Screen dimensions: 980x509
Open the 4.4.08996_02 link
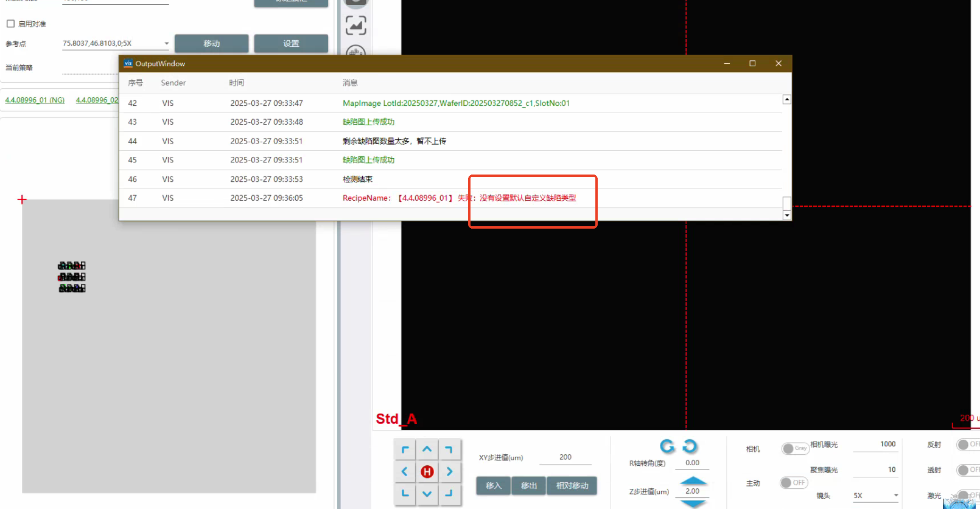click(97, 100)
